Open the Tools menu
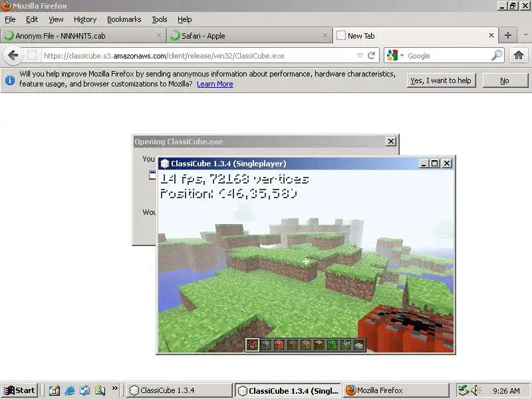532x399 pixels. coord(160,19)
